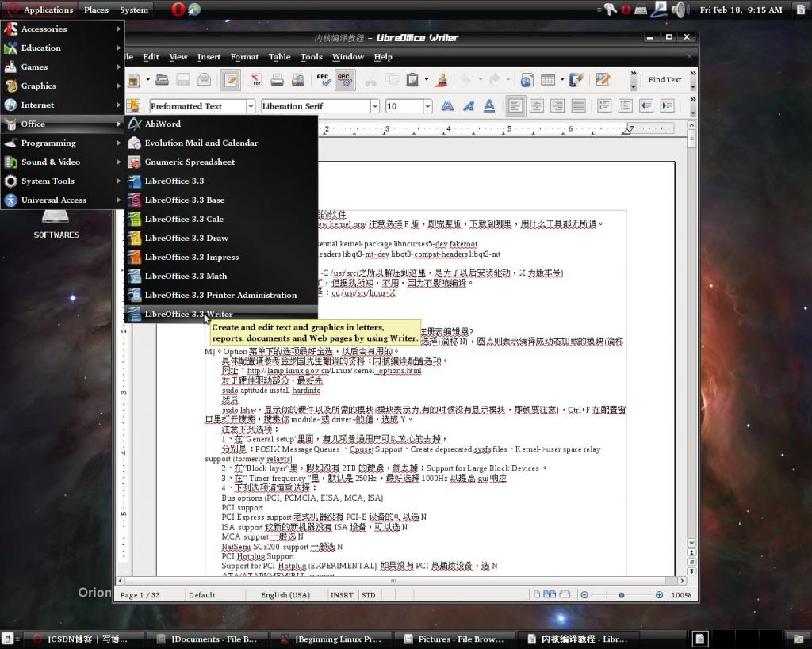
Task: Launch LibreOffice 3.3 Writer from the Office submenu
Action: (189, 314)
